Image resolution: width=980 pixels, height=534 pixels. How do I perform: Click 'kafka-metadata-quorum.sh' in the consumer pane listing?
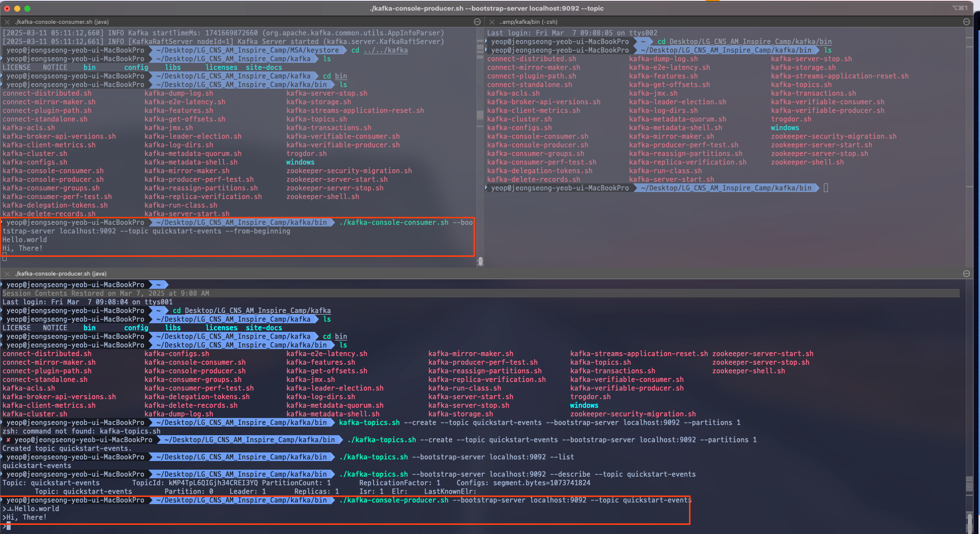click(193, 154)
